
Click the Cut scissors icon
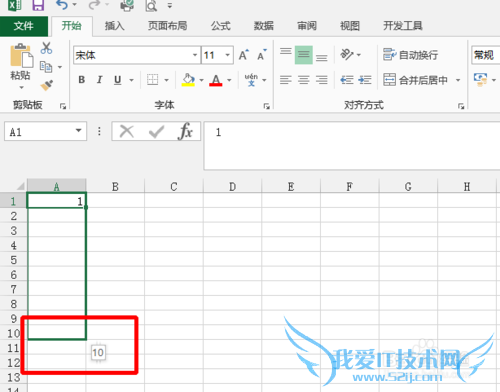[x=46, y=48]
